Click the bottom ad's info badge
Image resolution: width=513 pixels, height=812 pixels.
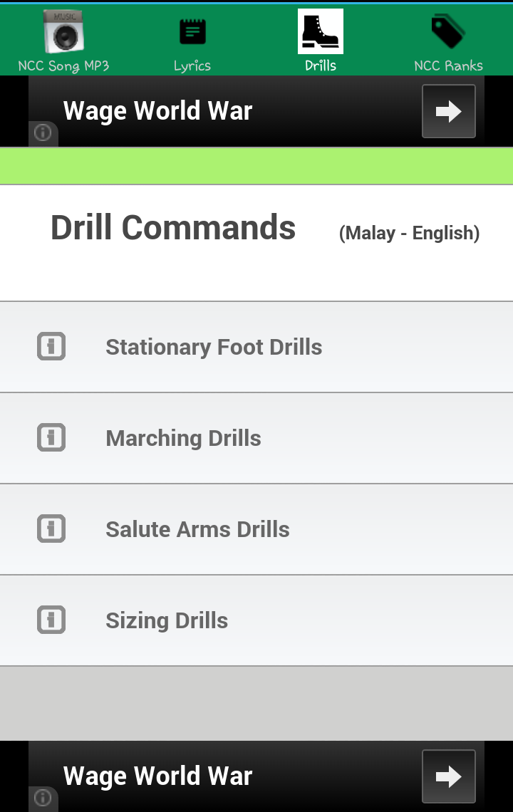tap(43, 798)
